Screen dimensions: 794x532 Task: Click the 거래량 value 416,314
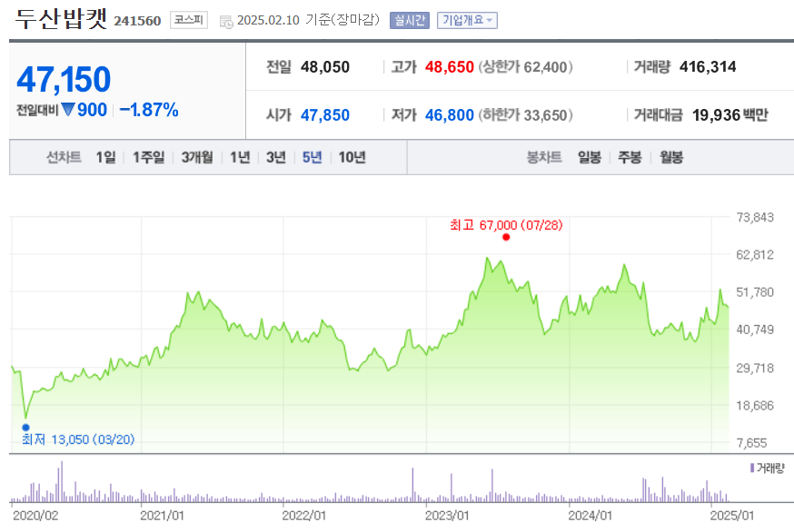(708, 67)
